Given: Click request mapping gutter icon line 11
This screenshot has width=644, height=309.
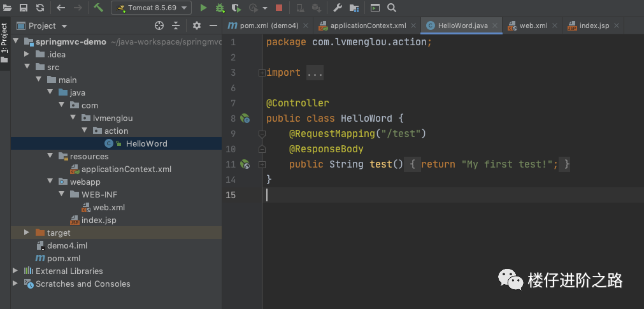Looking at the screenshot, I should click(x=245, y=164).
